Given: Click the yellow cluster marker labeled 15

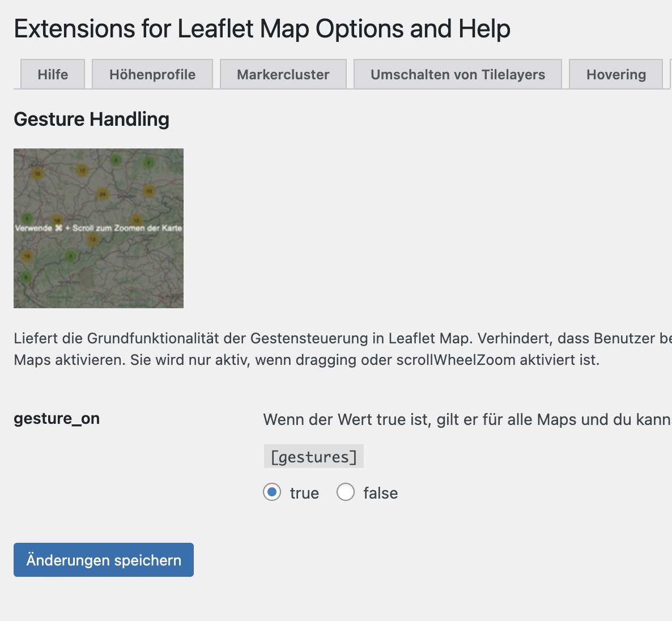Looking at the screenshot, I should click(149, 191).
